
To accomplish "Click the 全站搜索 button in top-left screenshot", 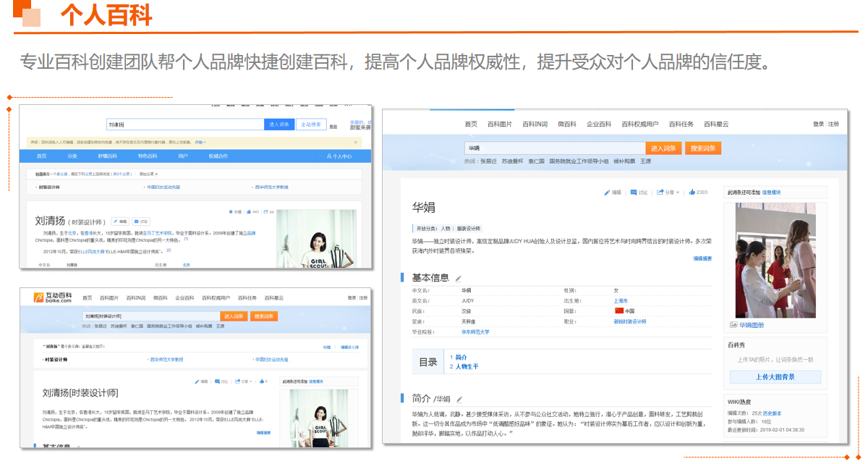I will pos(311,125).
